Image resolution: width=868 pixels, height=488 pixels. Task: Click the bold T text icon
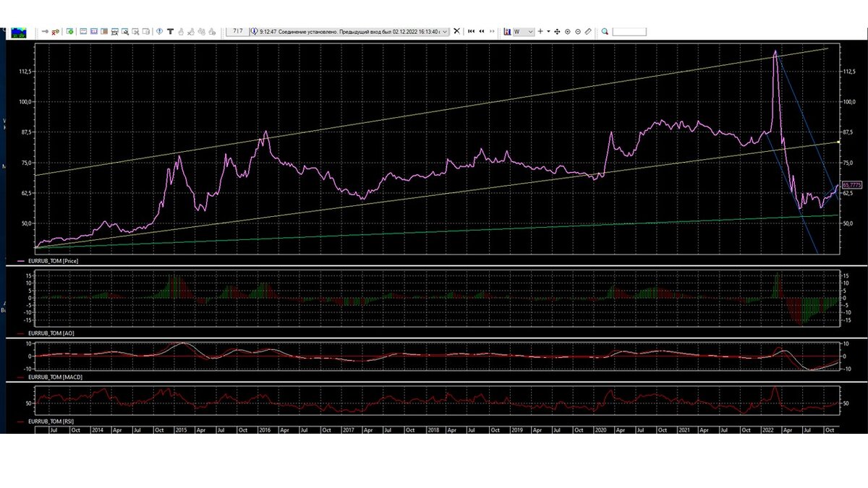(171, 31)
